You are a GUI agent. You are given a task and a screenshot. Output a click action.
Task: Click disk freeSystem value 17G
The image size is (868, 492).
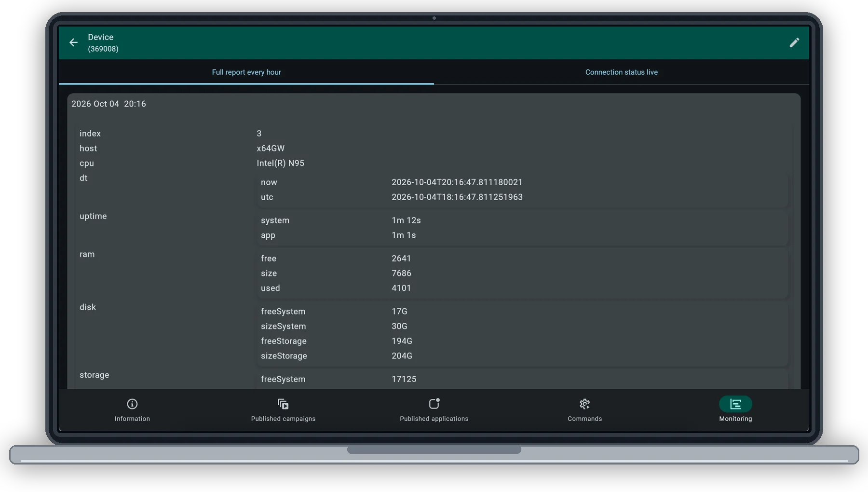pos(399,311)
